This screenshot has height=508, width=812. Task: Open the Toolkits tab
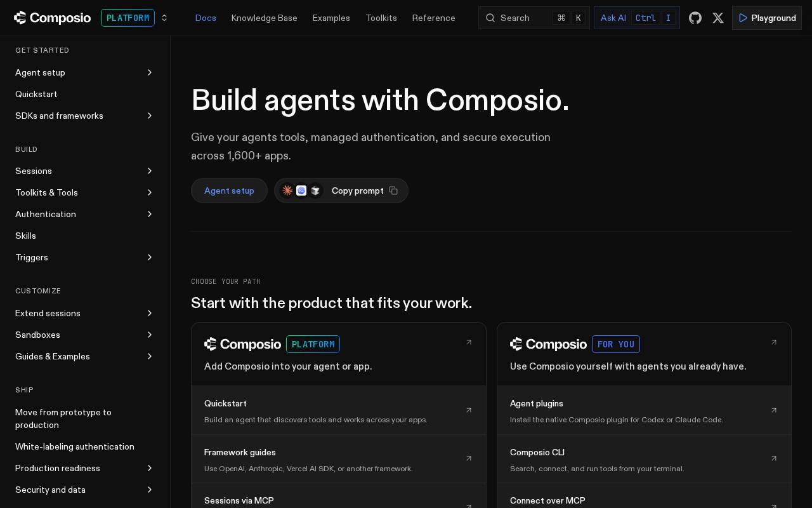pos(381,18)
